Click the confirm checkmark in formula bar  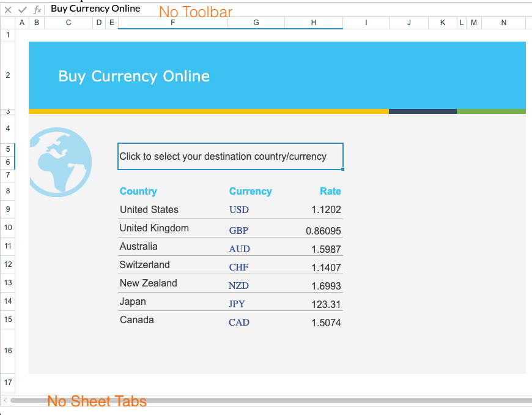tap(23, 10)
